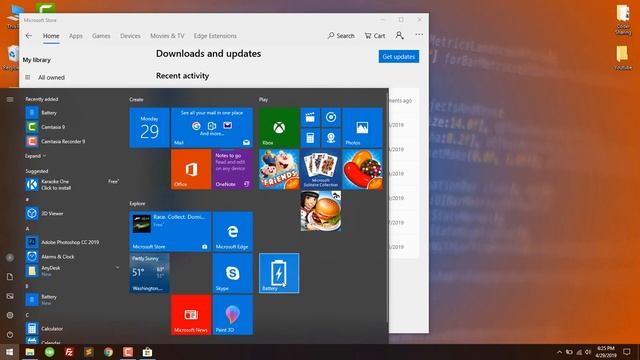Expand the Recently added list
The width and height of the screenshot is (640, 360).
(35, 156)
